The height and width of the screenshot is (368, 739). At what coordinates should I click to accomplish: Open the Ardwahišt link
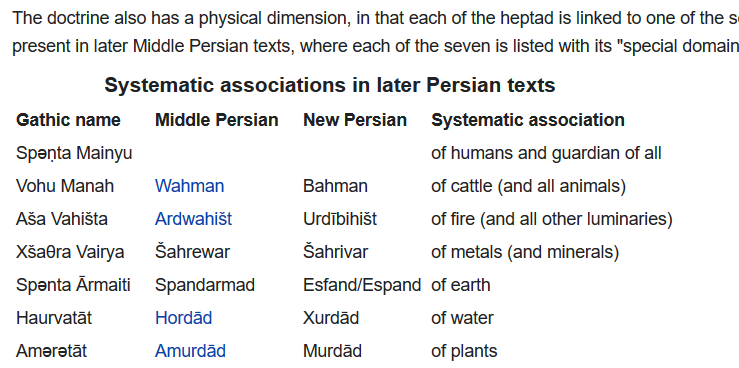coord(193,219)
